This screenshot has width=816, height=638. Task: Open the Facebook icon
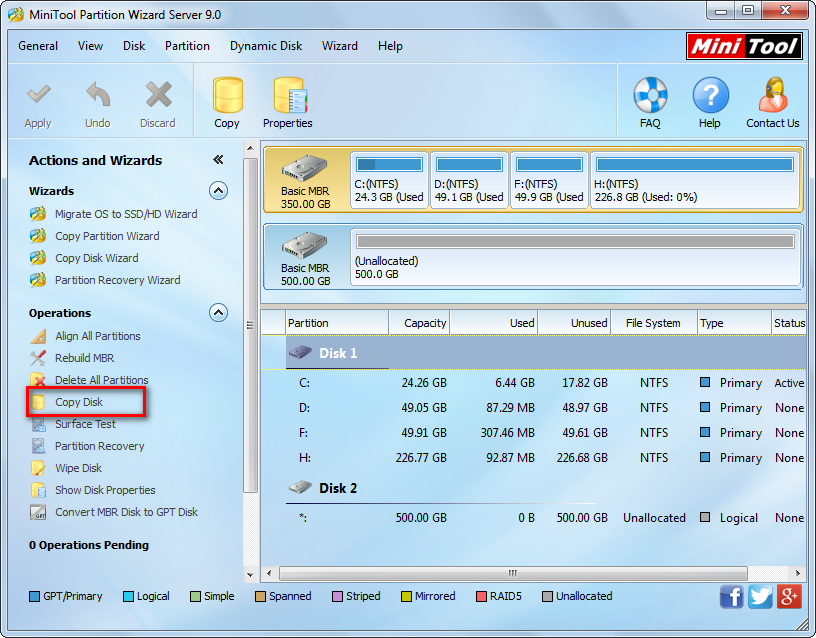pyautogui.click(x=732, y=596)
